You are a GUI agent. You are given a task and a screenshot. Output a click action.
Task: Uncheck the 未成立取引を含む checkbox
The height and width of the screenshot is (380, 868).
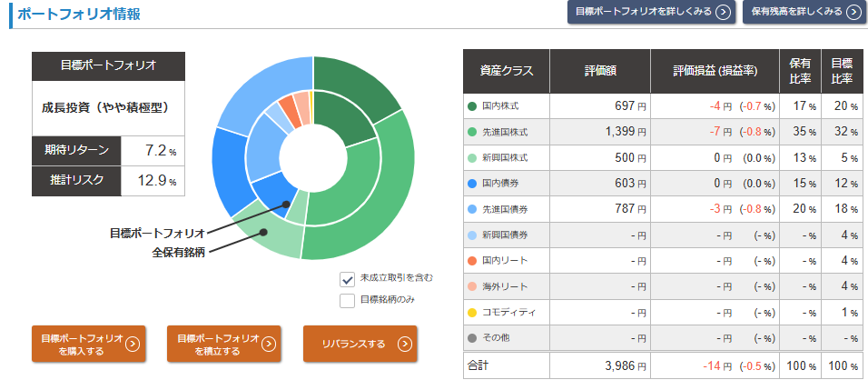coord(347,279)
